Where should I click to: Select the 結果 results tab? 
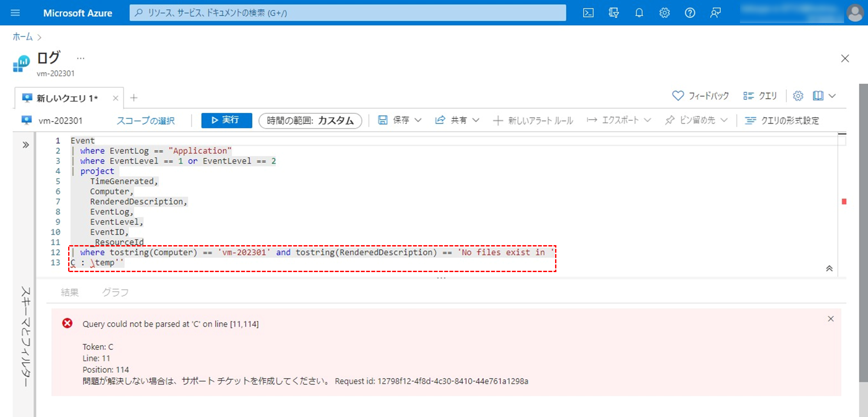[x=69, y=292]
